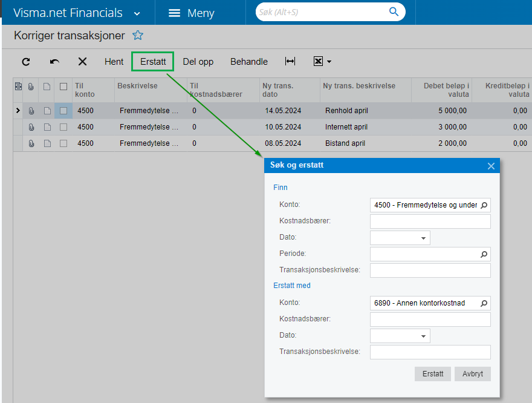This screenshot has height=403, width=532.
Task: Click the grid settings icon in header corner
Action: (18, 87)
